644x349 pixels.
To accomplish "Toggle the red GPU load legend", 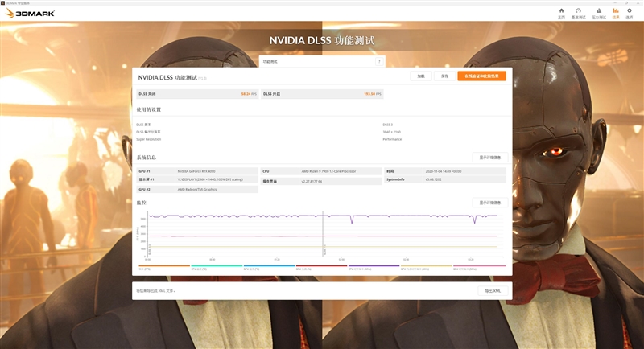I will (x=321, y=268).
